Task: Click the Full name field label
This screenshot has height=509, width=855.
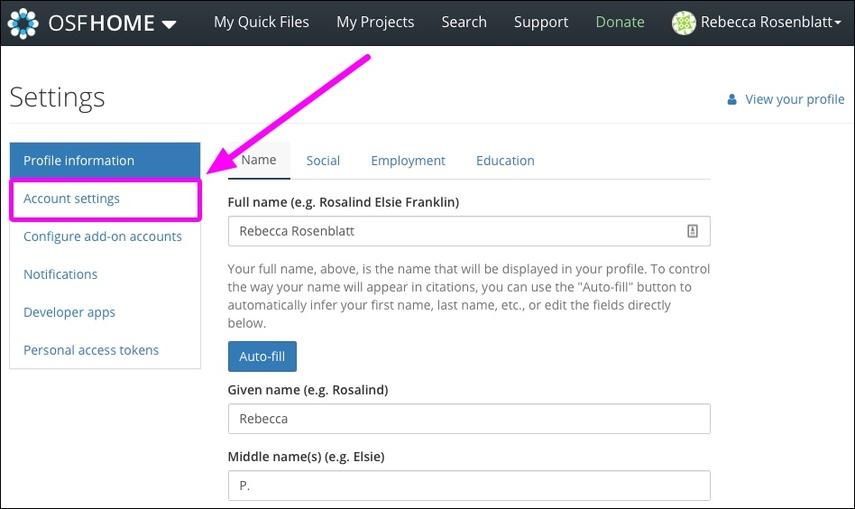Action: tap(343, 202)
